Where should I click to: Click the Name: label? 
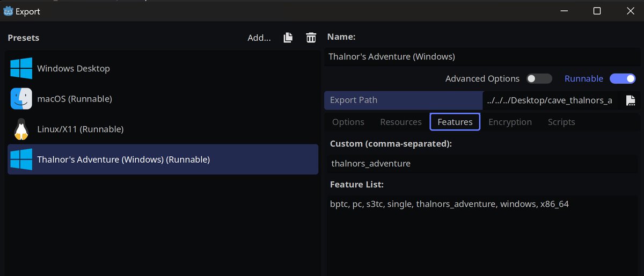click(x=341, y=37)
